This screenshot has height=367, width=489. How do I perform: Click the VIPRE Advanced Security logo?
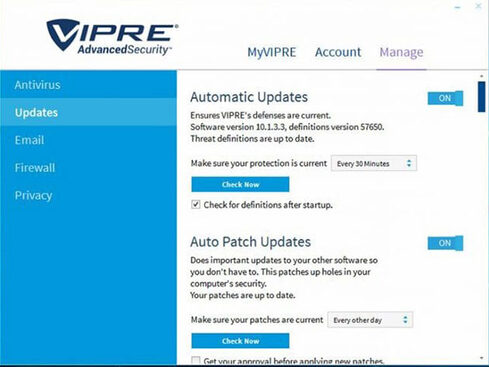pos(112,37)
